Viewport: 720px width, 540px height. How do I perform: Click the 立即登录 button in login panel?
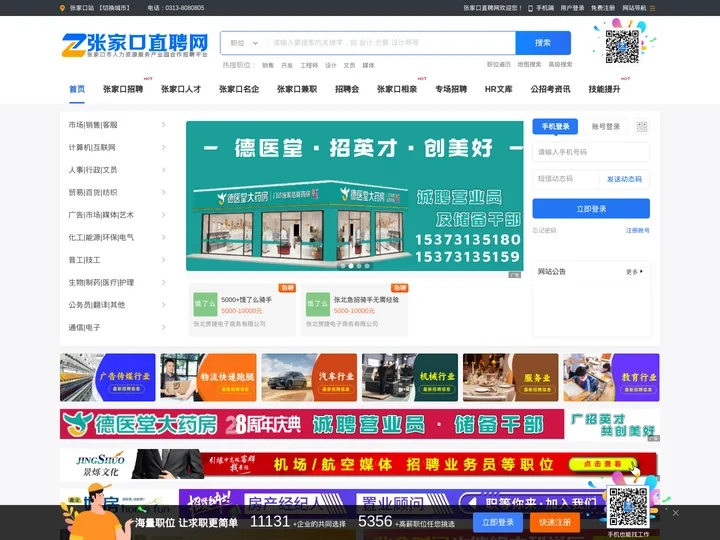pos(591,208)
